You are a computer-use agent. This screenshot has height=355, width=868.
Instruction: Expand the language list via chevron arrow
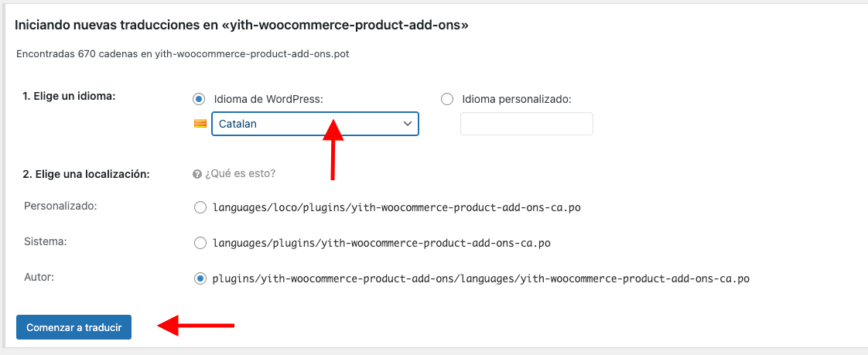408,124
